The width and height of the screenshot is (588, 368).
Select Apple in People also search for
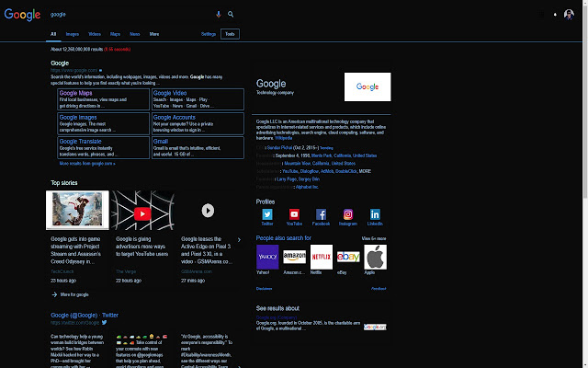(376, 257)
